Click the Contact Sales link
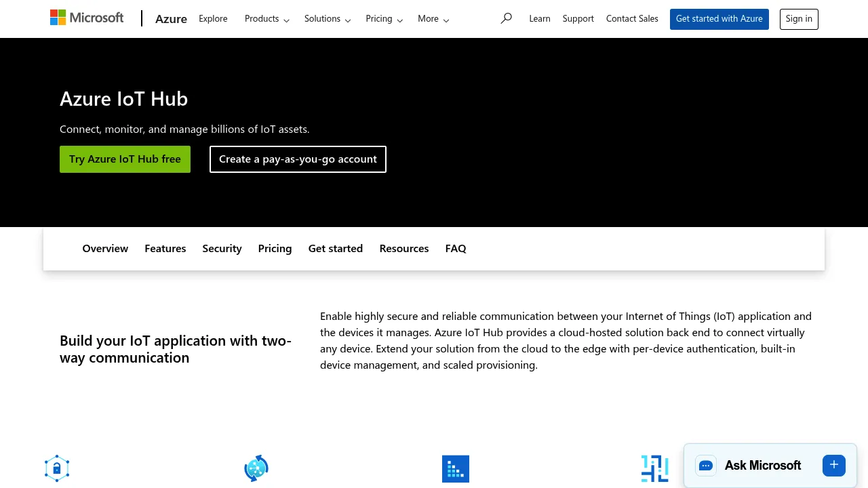This screenshot has height=488, width=868. 632,19
